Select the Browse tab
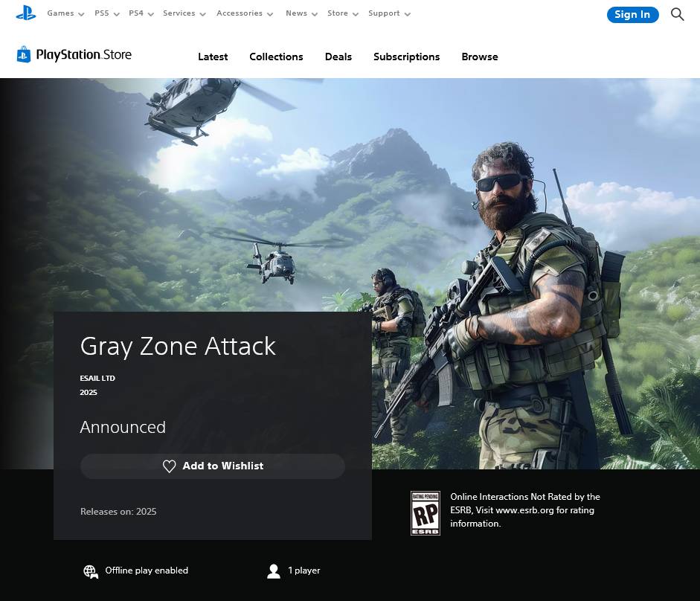 (480, 57)
